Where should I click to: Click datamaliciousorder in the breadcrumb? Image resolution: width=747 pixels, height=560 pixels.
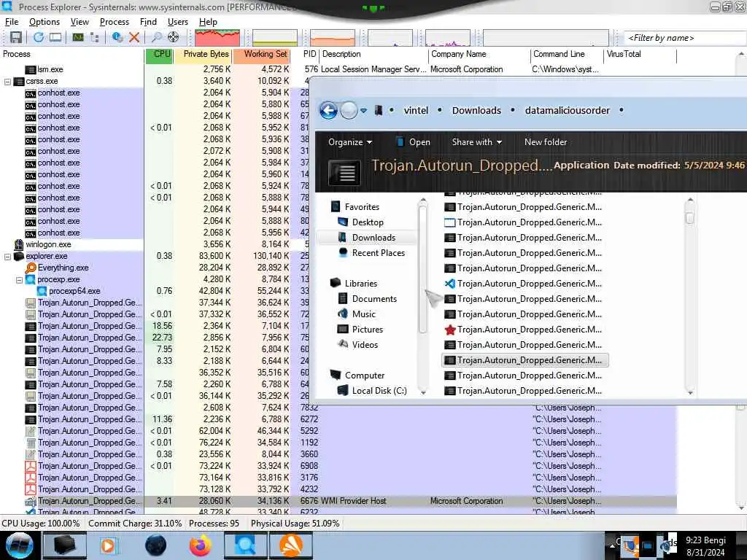(x=567, y=111)
